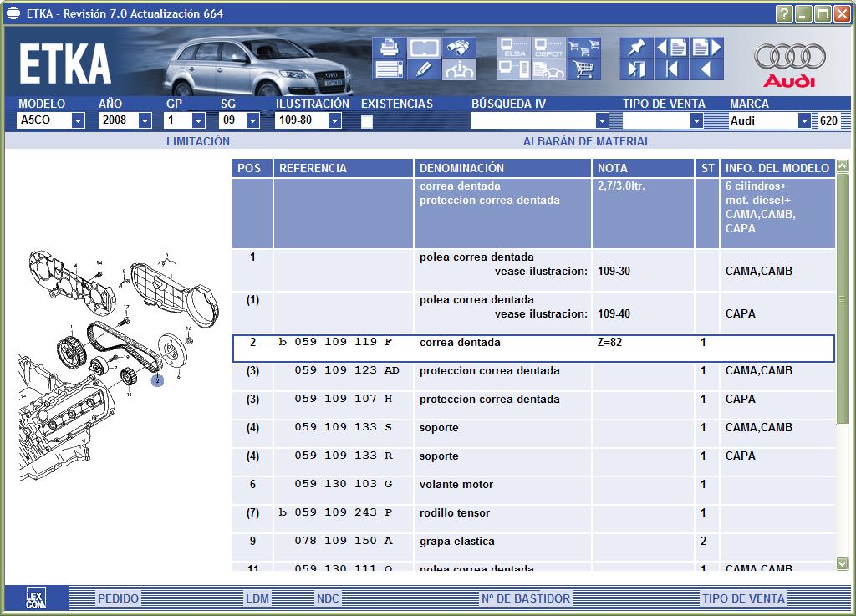Select the pencil edit tool
The image size is (856, 616).
(x=424, y=69)
